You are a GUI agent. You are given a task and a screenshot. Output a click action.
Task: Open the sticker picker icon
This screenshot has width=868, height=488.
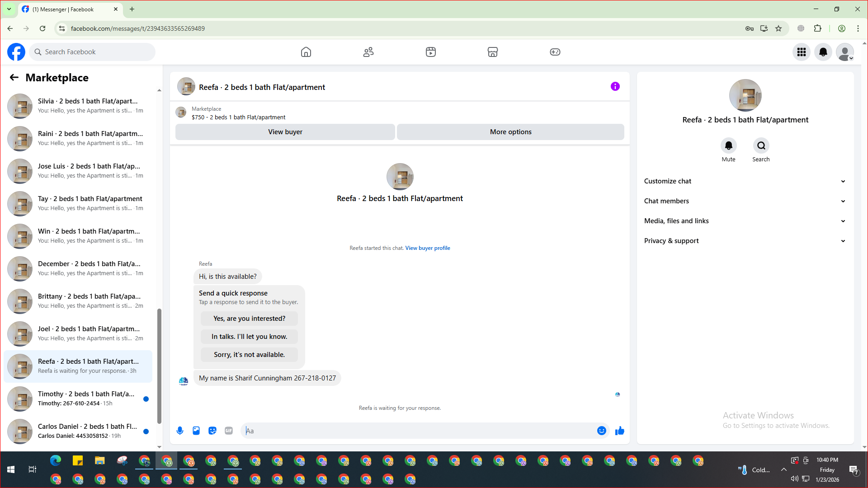212,431
